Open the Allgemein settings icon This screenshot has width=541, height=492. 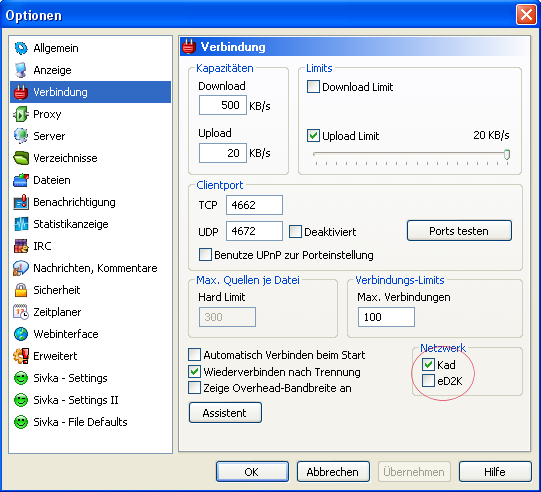pyautogui.click(x=21, y=48)
